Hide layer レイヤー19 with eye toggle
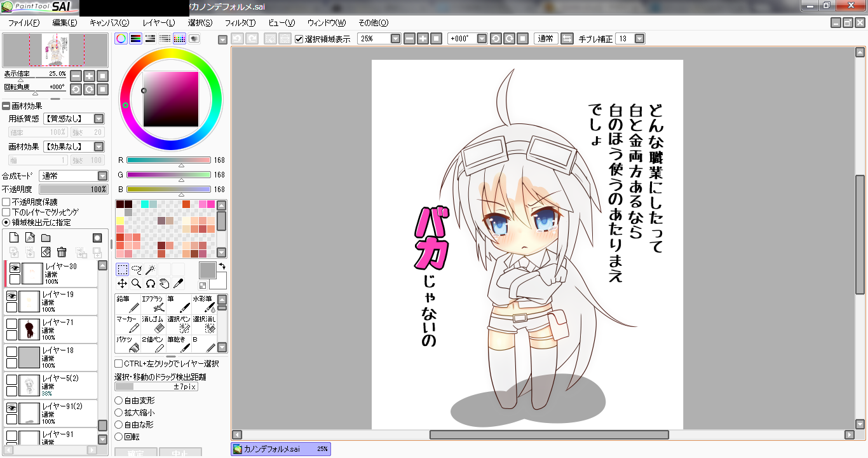 [x=11, y=296]
